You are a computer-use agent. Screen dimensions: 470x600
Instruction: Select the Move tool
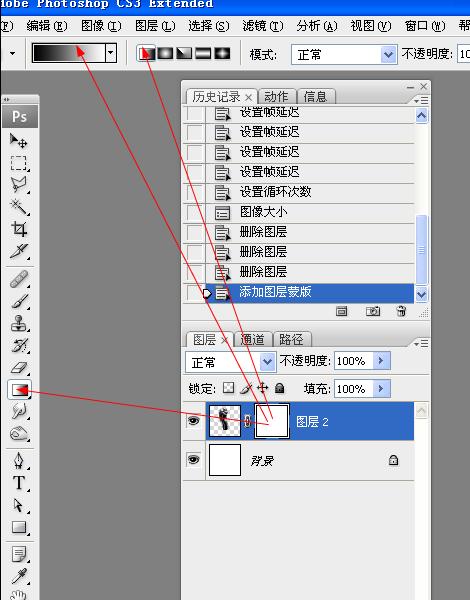[x=18, y=140]
